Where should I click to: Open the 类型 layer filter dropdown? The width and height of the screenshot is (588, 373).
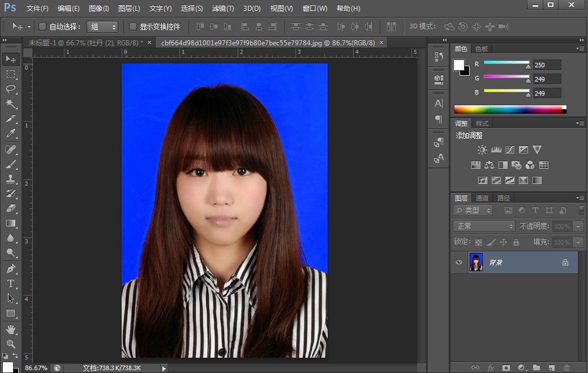[473, 210]
